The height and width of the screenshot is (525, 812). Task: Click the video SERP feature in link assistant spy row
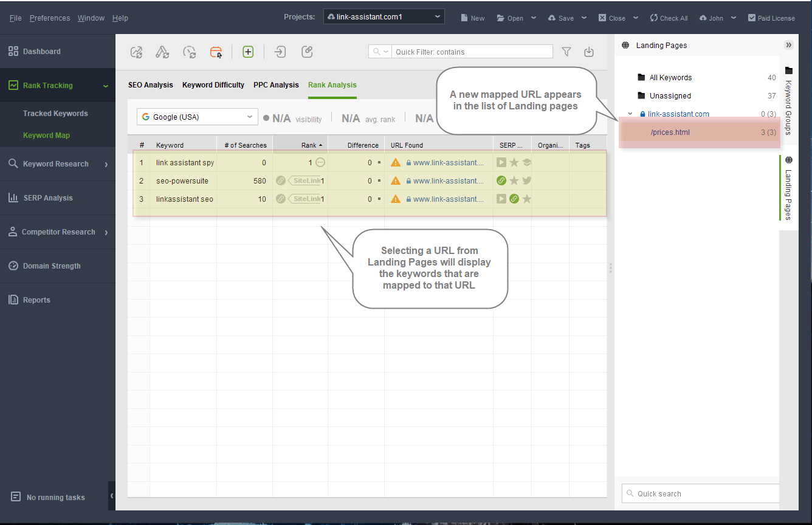tap(501, 163)
